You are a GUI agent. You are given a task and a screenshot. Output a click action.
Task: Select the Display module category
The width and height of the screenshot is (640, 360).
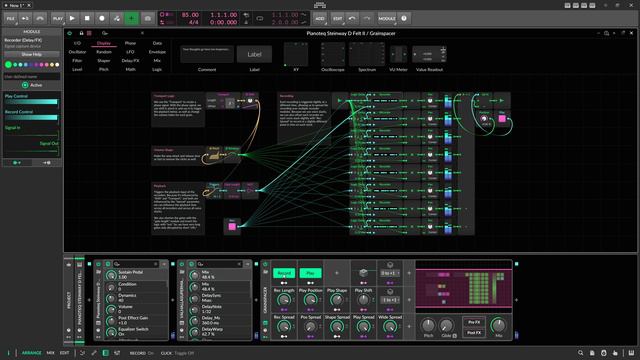[x=104, y=43]
